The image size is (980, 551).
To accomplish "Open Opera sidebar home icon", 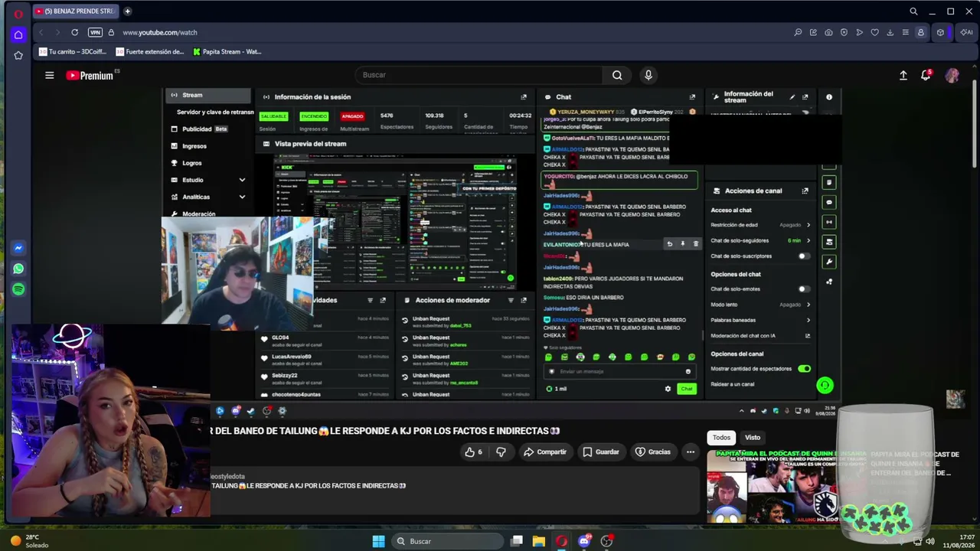I will click(x=18, y=34).
